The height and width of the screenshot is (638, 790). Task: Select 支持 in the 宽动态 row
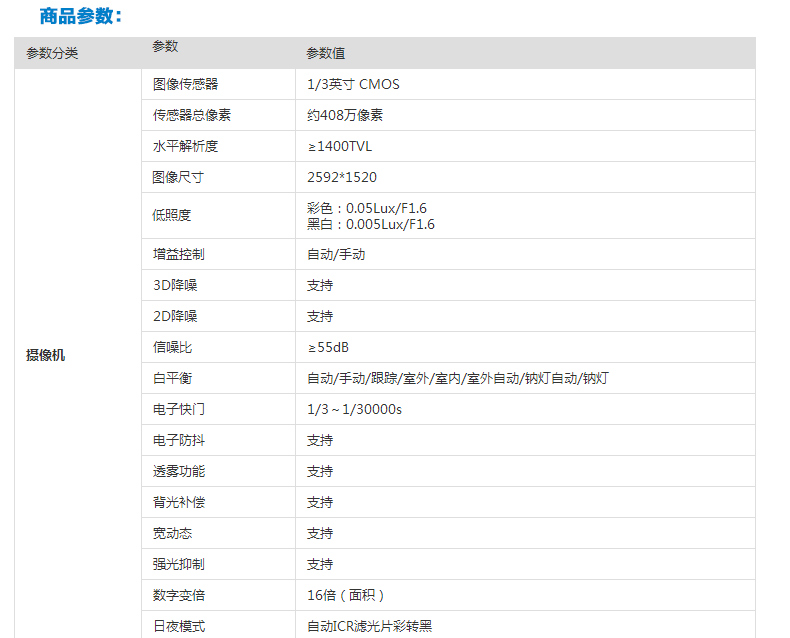click(320, 533)
